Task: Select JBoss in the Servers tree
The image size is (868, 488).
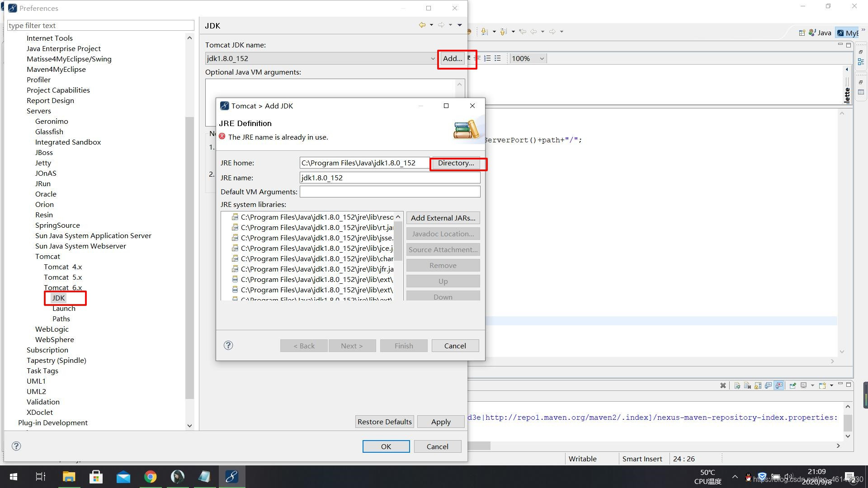Action: pyautogui.click(x=44, y=152)
